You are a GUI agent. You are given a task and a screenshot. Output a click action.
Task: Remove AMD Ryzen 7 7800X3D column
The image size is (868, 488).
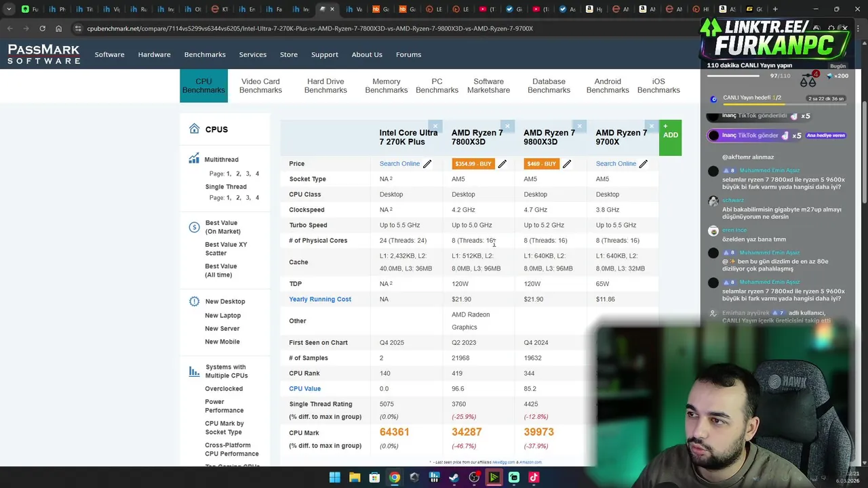[507, 126]
